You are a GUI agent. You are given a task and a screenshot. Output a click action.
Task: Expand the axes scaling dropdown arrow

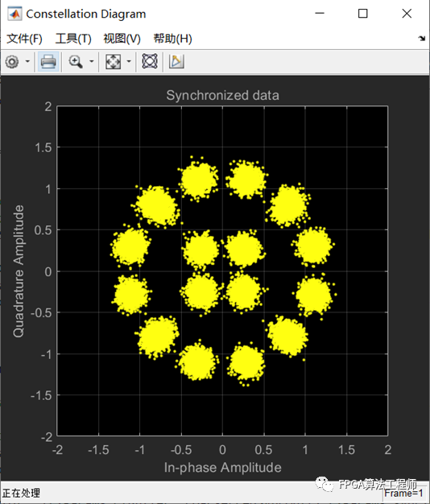(129, 61)
